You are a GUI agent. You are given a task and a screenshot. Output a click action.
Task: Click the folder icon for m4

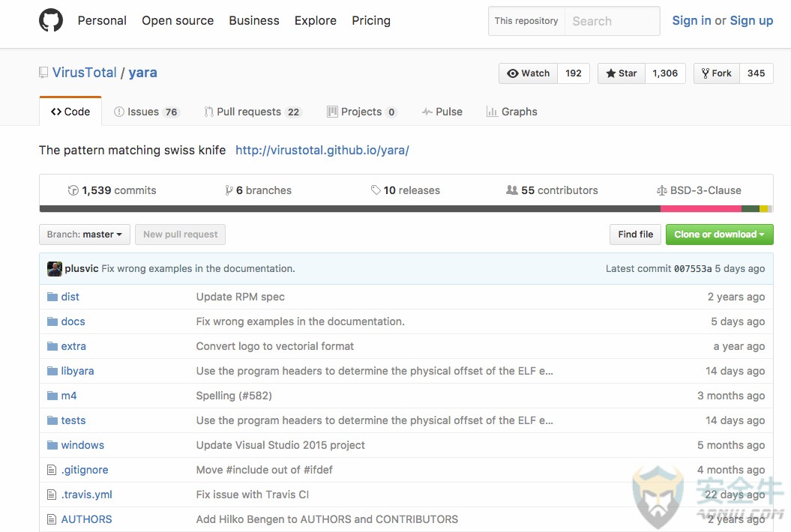(52, 396)
